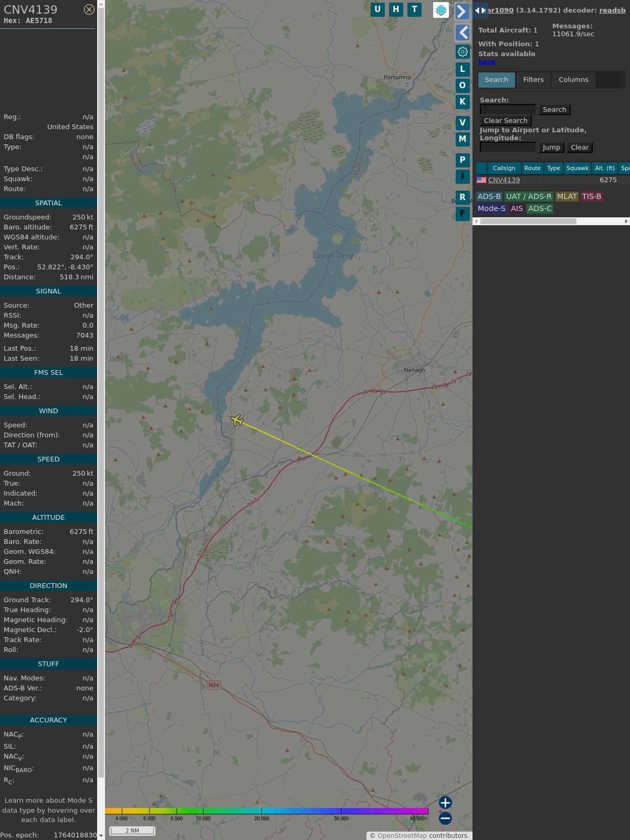Click the Baro. altitude 6275 ft value
Viewport: 630px width, 840px height.
point(81,227)
